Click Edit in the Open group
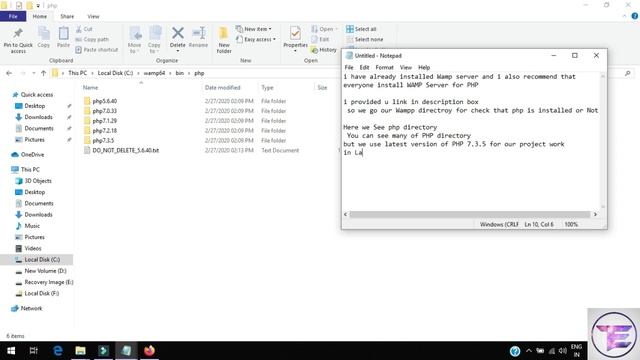The width and height of the screenshot is (640, 360). 320,39
